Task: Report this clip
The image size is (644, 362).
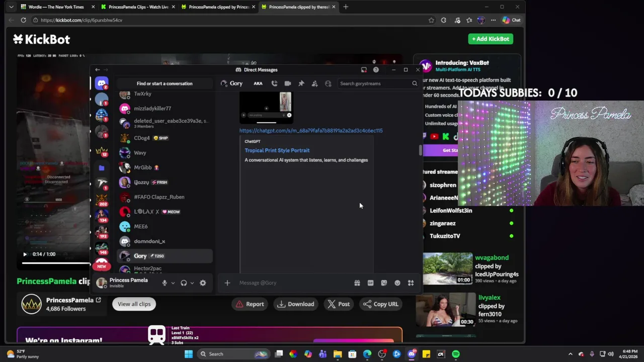Action: tap(250, 304)
